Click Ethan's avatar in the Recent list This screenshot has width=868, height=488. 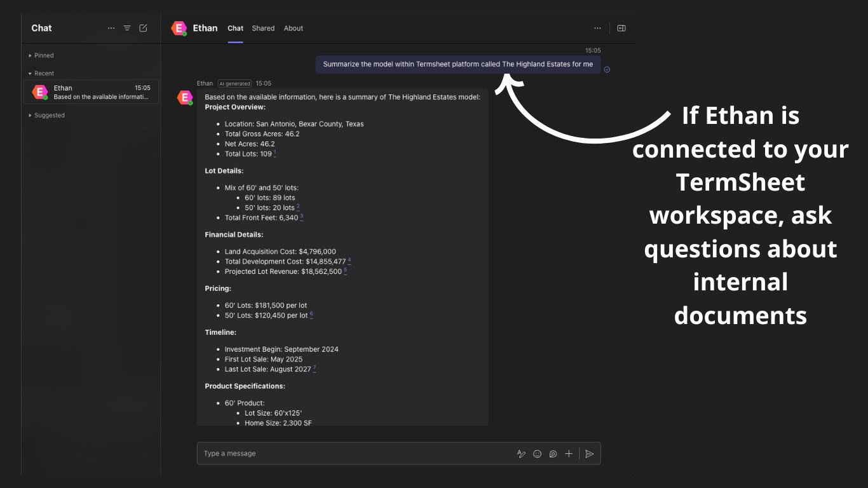coord(40,92)
